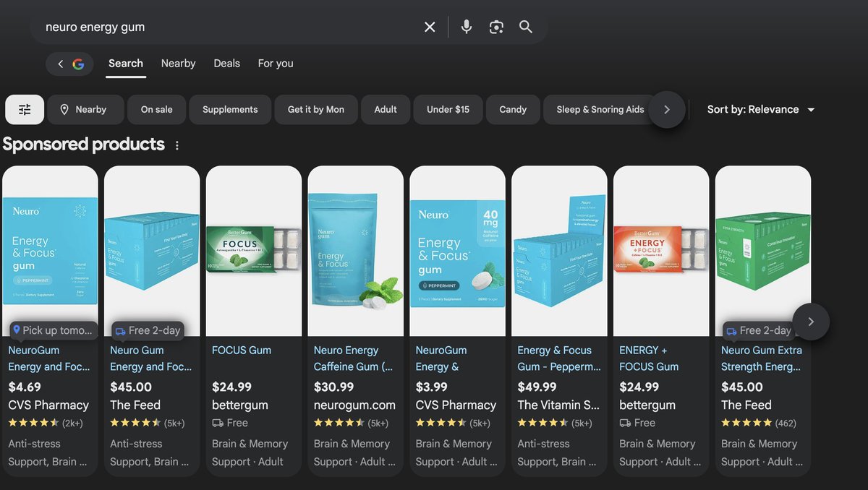Submit search with magnifying glass icon
This screenshot has height=490, width=868.
click(x=526, y=27)
